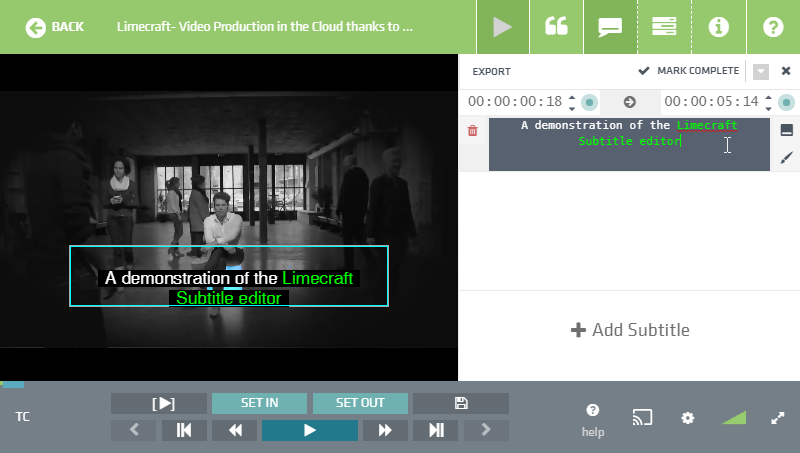Open the quotes tab in top bar
800x453 pixels.
pos(556,27)
